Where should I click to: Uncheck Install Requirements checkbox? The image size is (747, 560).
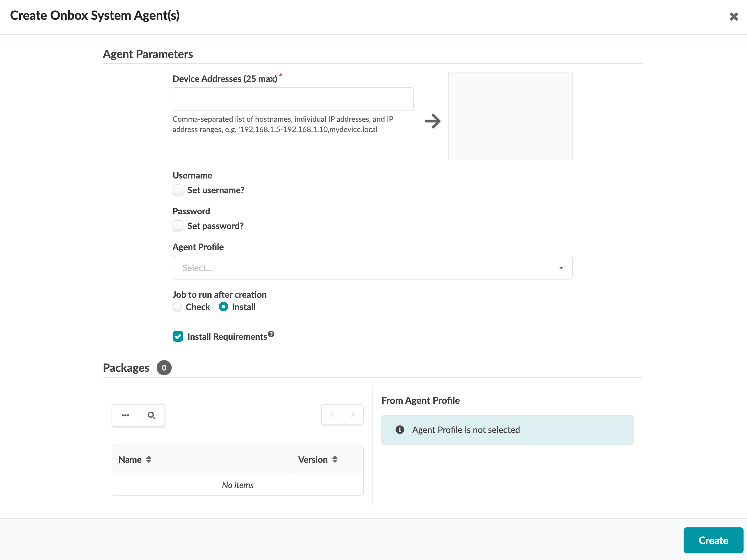pyautogui.click(x=178, y=337)
